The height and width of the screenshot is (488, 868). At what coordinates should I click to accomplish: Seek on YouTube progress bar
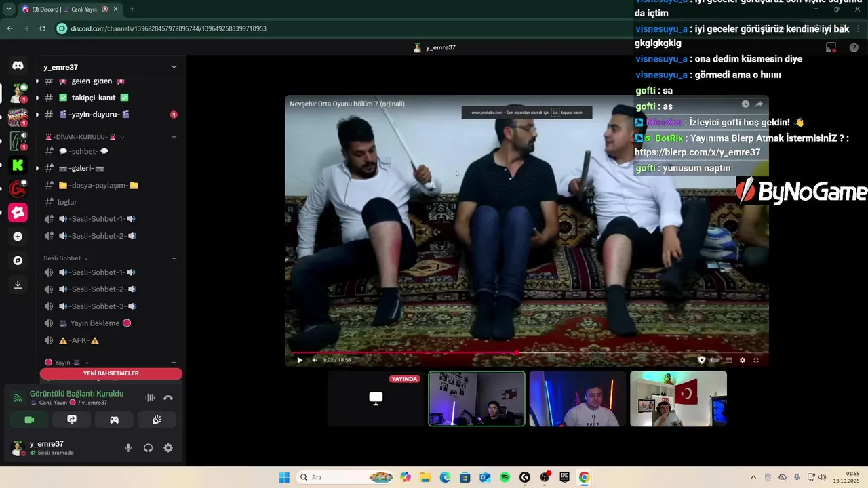tap(526, 352)
